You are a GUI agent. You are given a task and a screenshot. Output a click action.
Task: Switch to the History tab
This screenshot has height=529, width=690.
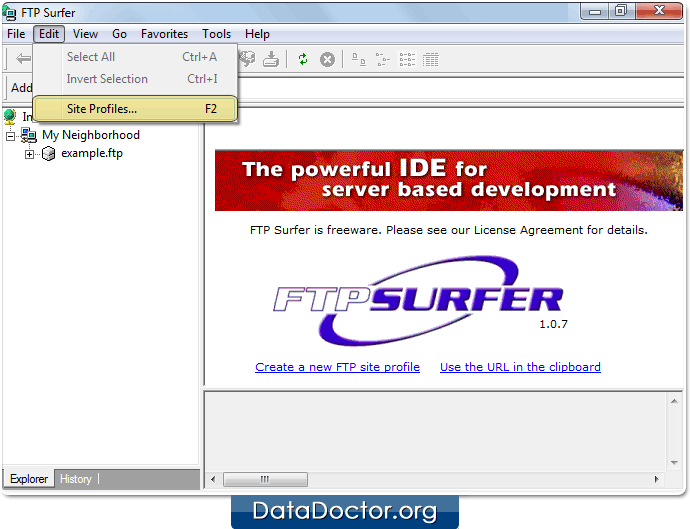[76, 479]
